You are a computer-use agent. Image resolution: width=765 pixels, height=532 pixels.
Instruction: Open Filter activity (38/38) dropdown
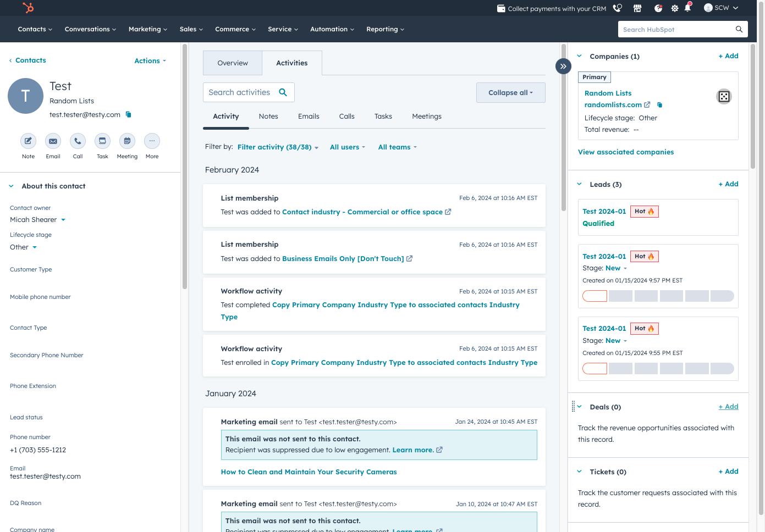[x=278, y=147]
